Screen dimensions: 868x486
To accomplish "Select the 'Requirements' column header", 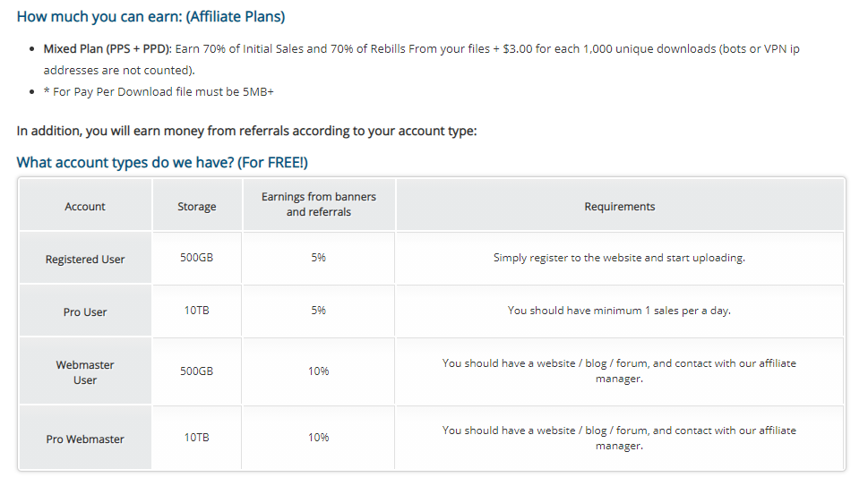I will point(619,207).
